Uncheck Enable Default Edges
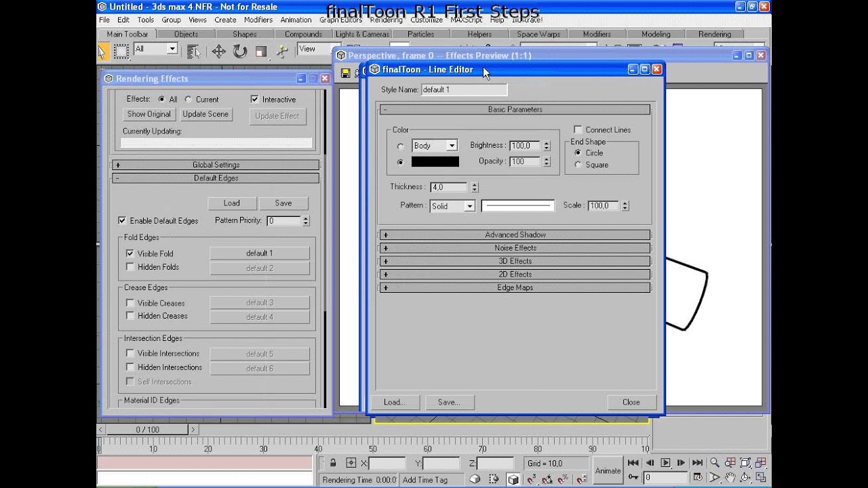The image size is (868, 488). 122,220
